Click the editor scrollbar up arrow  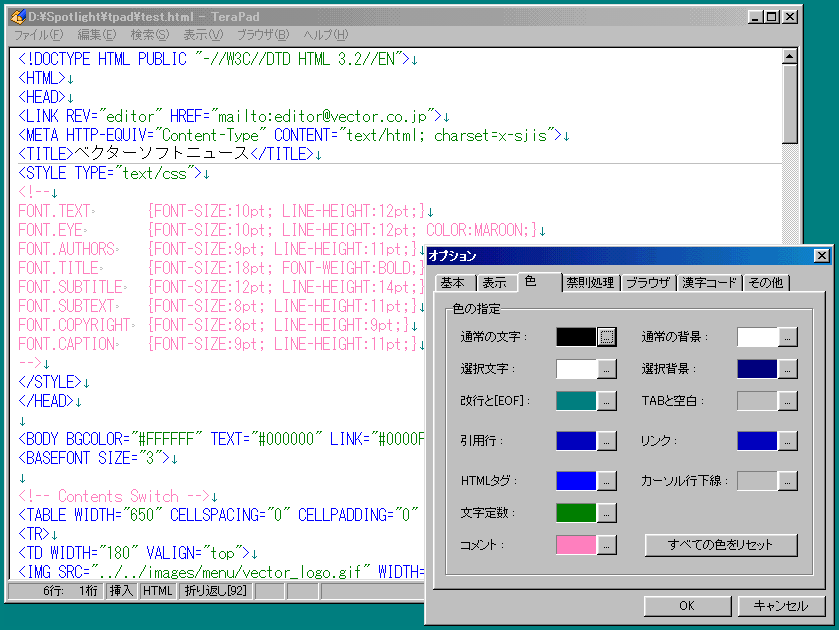pos(790,56)
